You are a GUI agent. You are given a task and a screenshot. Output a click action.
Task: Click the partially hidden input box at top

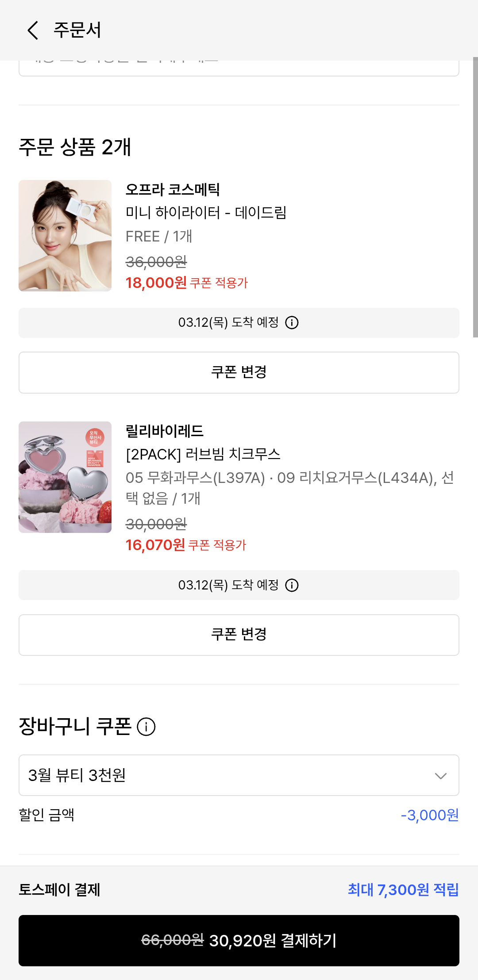coord(239,68)
